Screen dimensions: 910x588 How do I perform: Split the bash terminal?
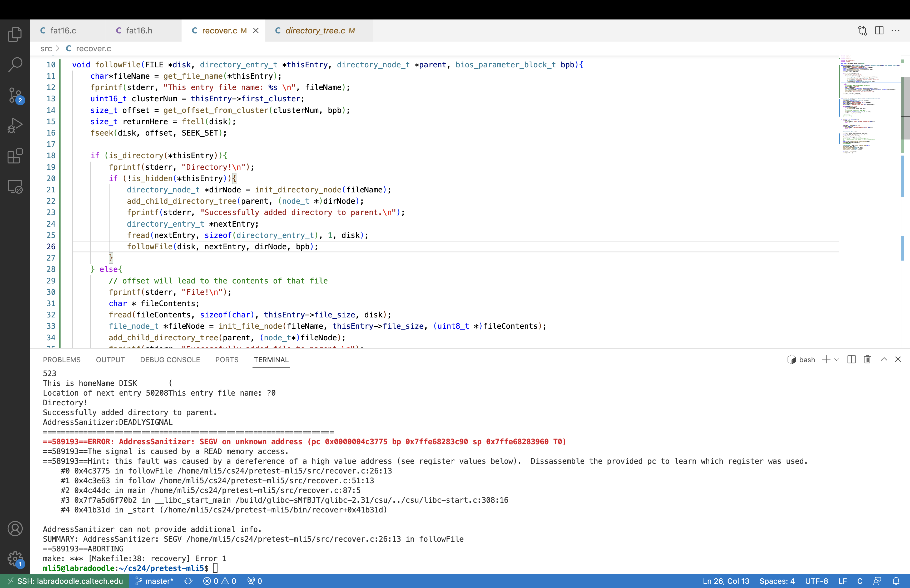point(851,359)
